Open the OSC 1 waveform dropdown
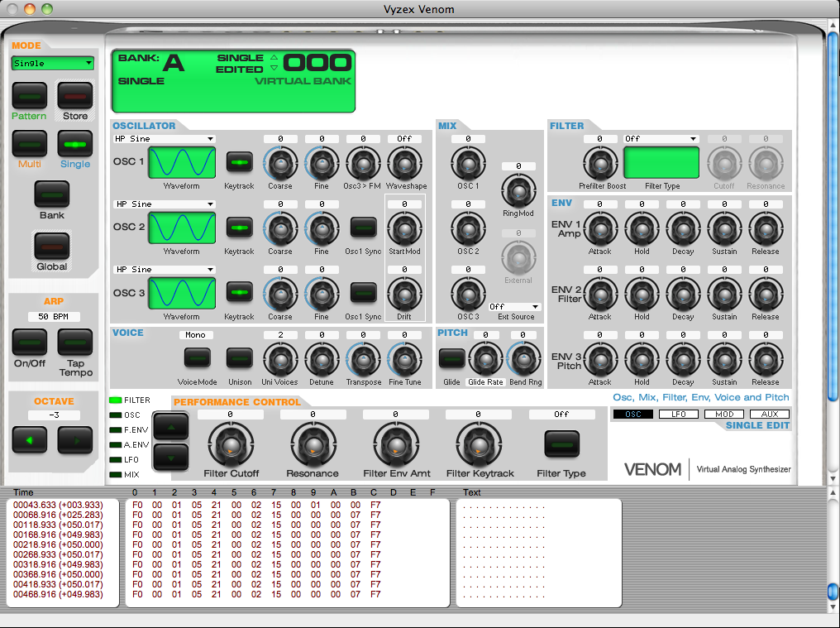840x628 pixels. [x=163, y=138]
